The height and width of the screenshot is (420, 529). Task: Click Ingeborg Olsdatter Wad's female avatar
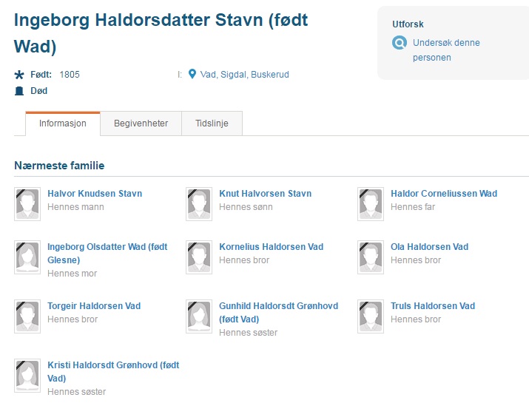coord(27,257)
